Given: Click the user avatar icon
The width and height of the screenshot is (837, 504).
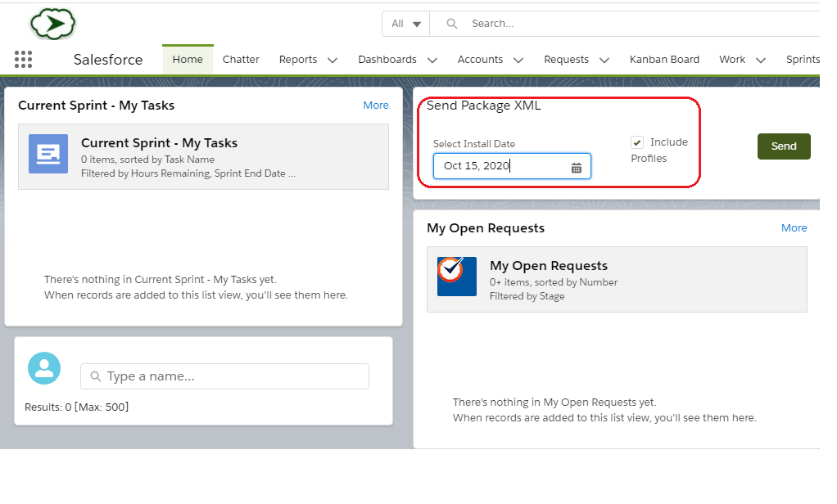Looking at the screenshot, I should pos(44,368).
